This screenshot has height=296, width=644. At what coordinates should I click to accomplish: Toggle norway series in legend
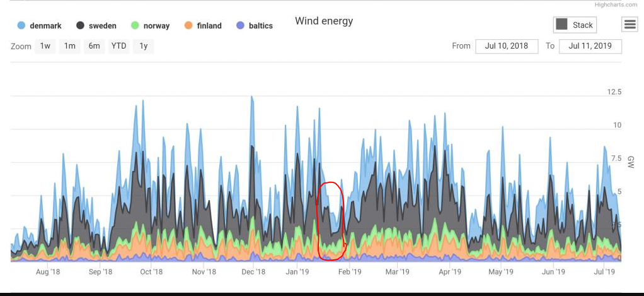click(x=151, y=26)
